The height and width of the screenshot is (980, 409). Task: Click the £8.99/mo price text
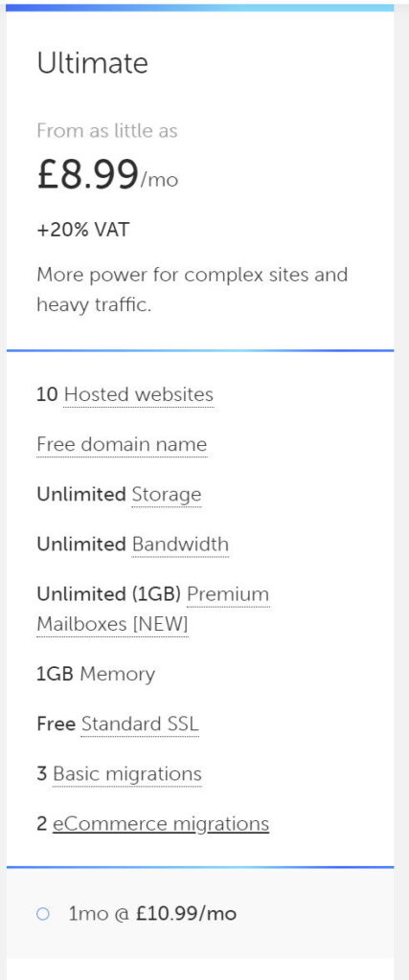click(107, 176)
